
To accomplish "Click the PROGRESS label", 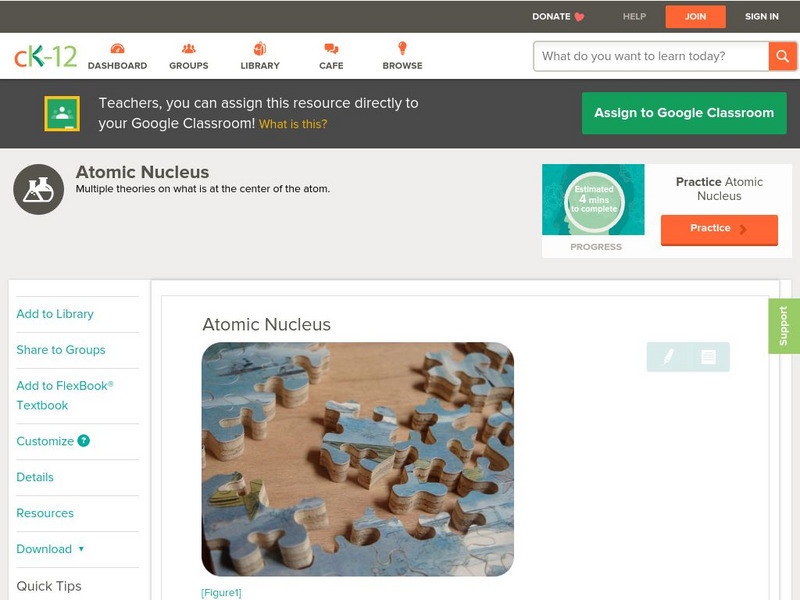I will click(596, 247).
